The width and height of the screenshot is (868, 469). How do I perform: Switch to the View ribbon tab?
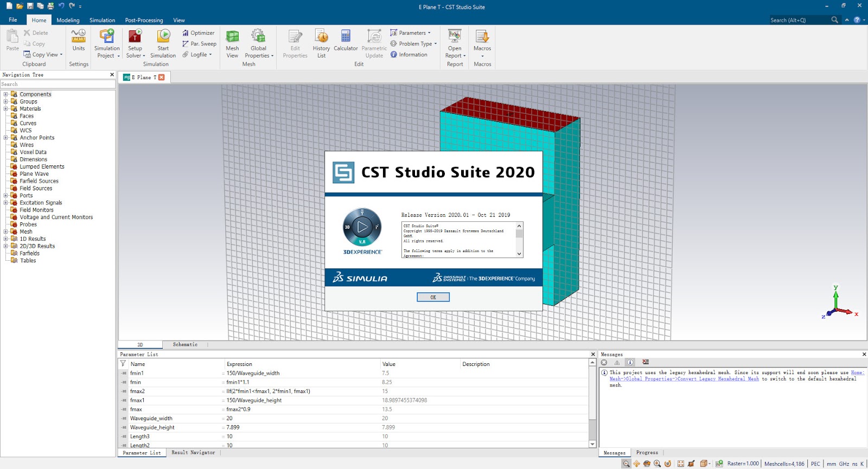(179, 20)
